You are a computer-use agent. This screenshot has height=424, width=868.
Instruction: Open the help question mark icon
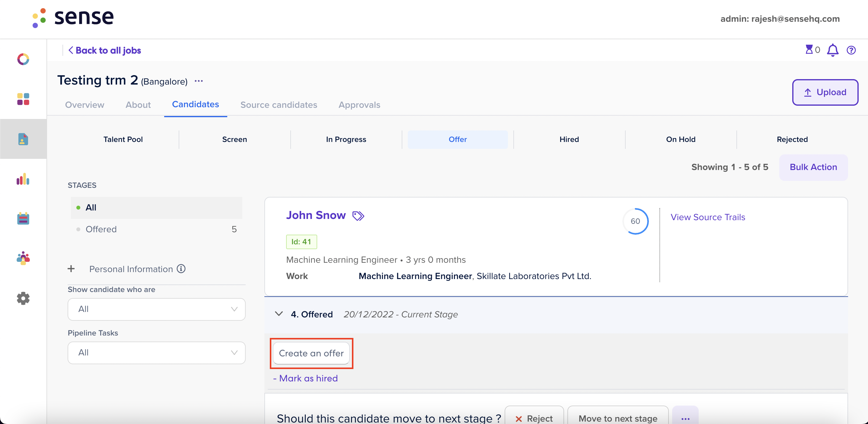(x=851, y=50)
